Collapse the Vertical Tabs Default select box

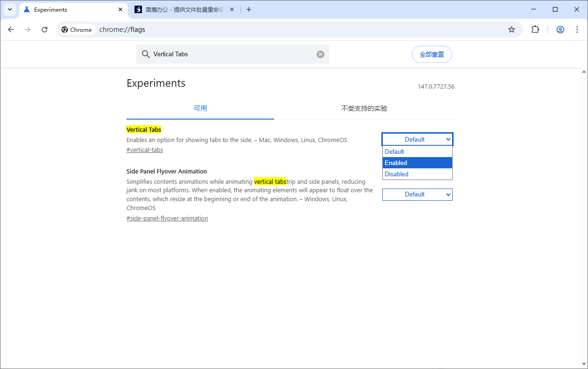tap(417, 139)
